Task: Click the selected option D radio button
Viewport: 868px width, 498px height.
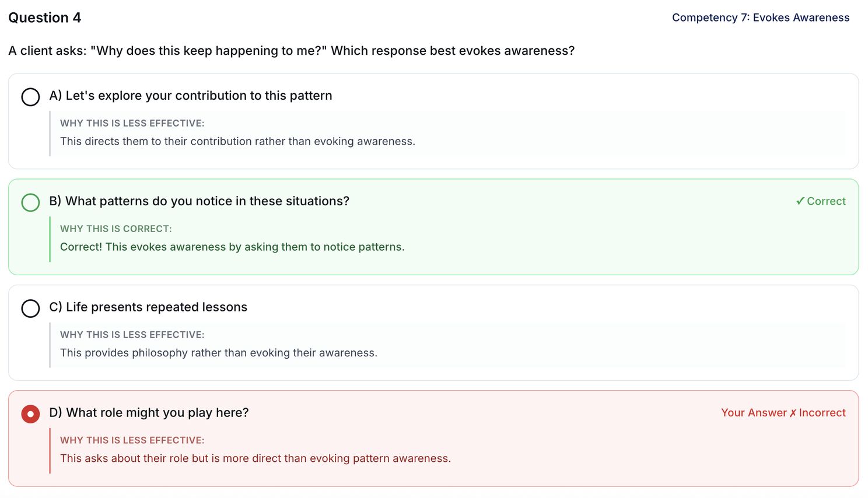Action: tap(30, 414)
